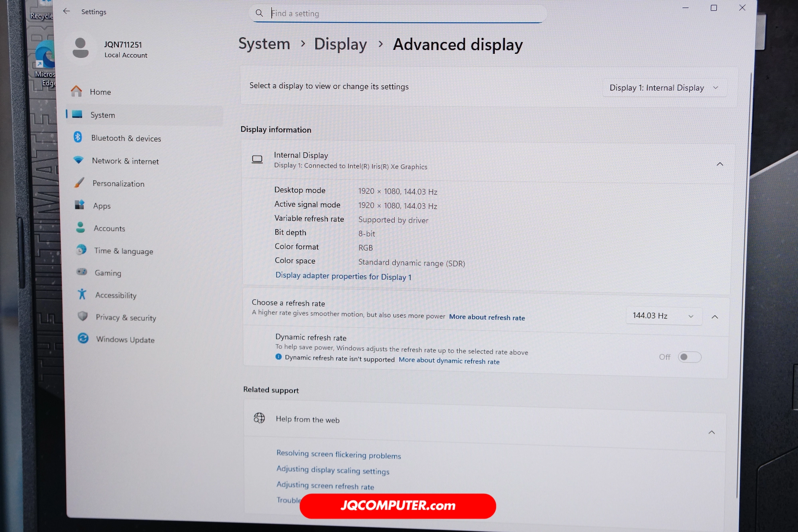The height and width of the screenshot is (532, 798).
Task: Click the Display breadcrumb in header
Action: tap(340, 44)
